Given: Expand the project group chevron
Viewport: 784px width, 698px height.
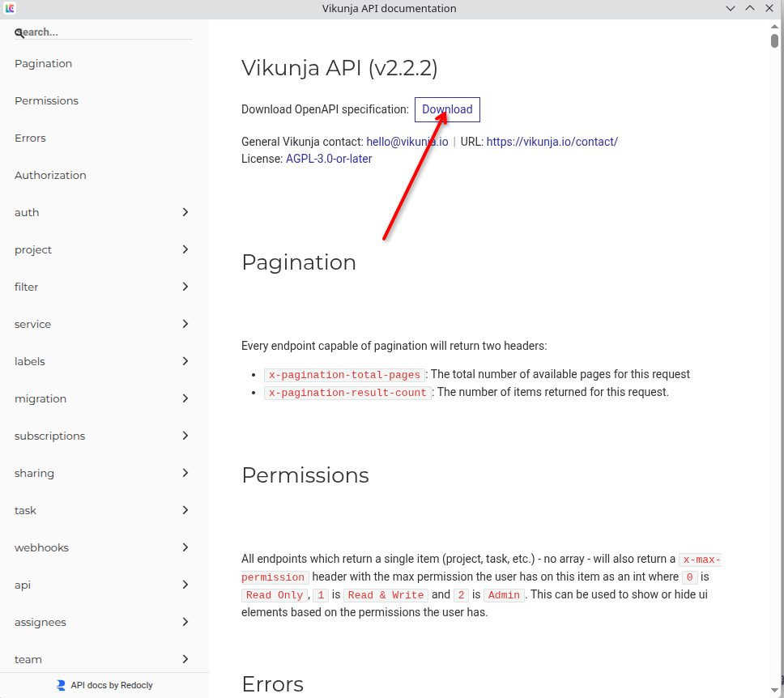Looking at the screenshot, I should pos(185,249).
